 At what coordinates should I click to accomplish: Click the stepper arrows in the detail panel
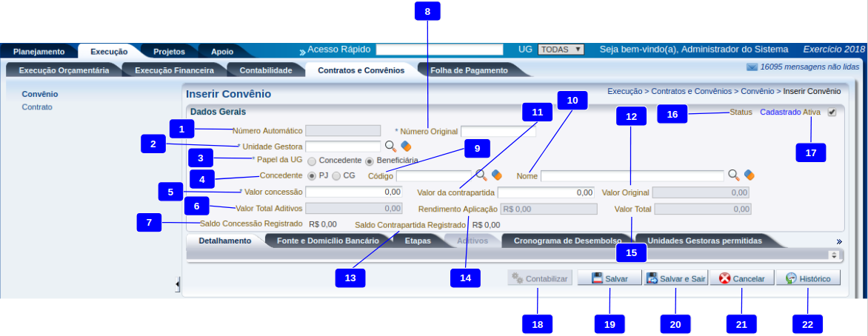pyautogui.click(x=834, y=255)
